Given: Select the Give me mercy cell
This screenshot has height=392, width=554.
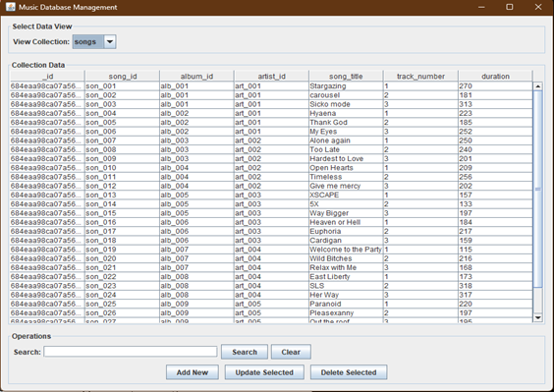Looking at the screenshot, I should pyautogui.click(x=346, y=186).
